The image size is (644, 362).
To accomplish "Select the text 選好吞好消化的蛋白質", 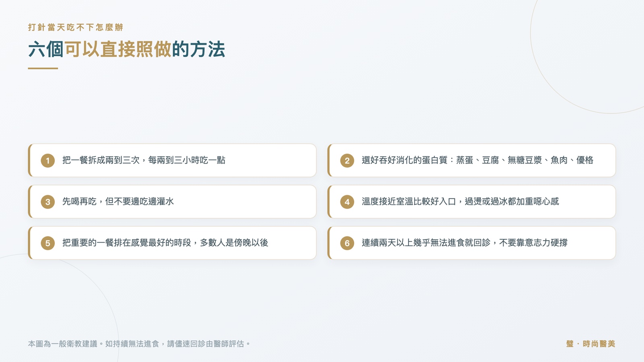I will (x=405, y=160).
